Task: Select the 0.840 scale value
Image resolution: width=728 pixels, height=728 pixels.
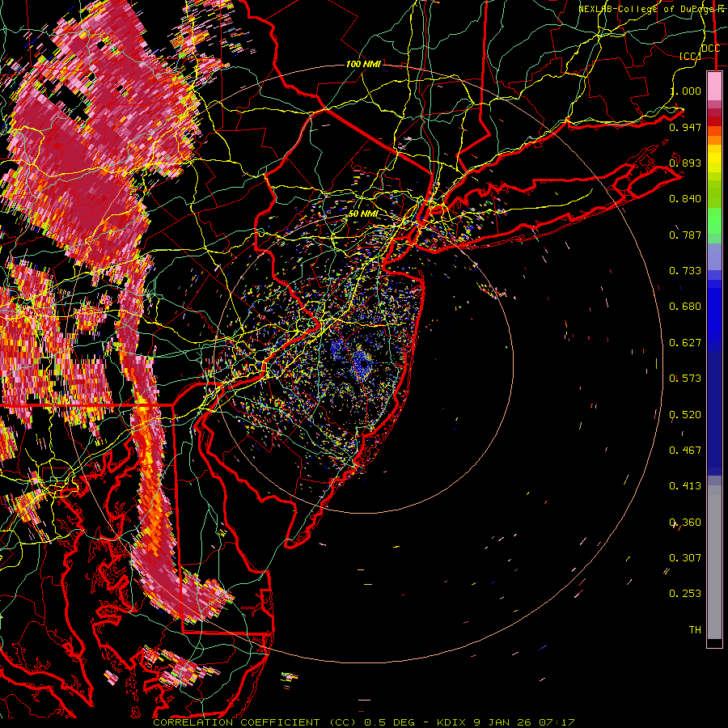Action: pos(685,199)
